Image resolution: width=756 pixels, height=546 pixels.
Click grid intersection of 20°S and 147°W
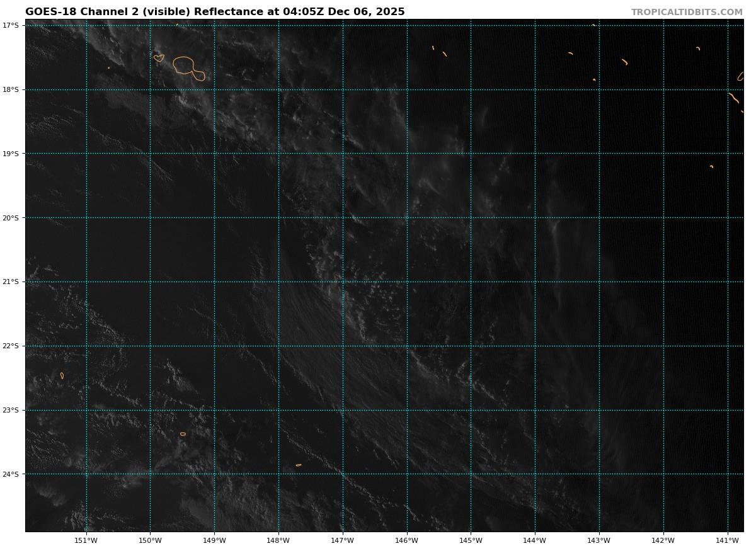tap(343, 218)
